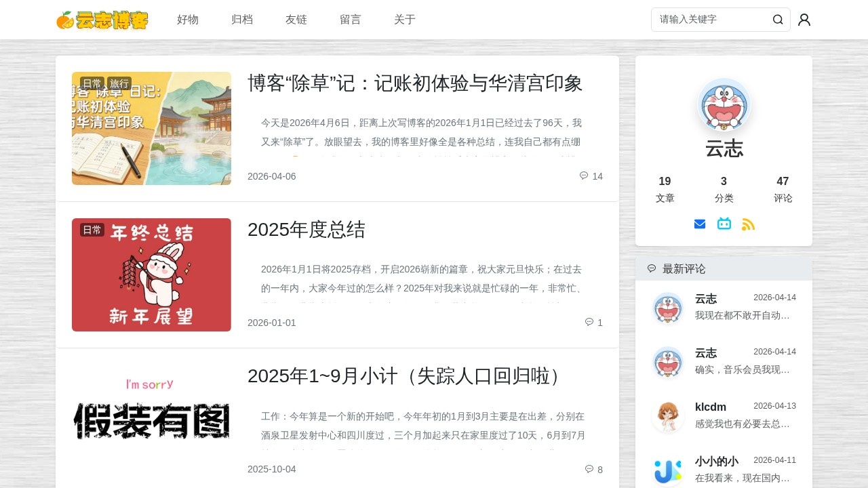Viewport: 868px width, 488px height.
Task: Click 云志's Doraemon avatar in the sidebar
Action: [x=724, y=105]
